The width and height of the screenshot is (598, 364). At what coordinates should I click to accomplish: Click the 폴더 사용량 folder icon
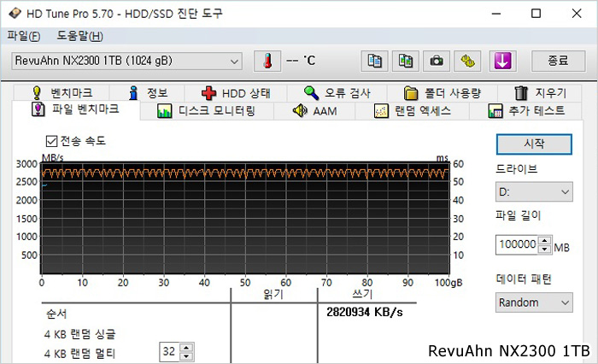coord(411,93)
